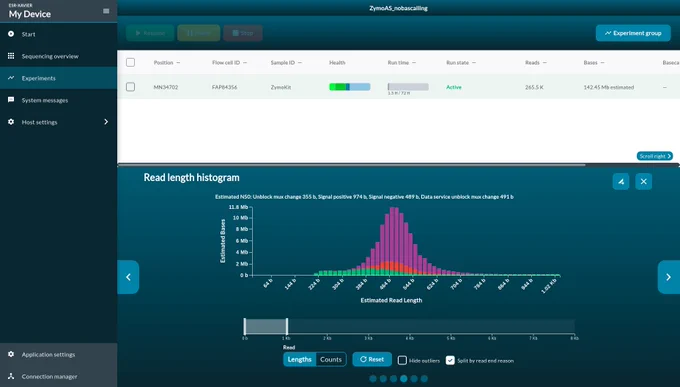
Task: Click right handle of range slider at 1 Kb
Action: pos(287,326)
